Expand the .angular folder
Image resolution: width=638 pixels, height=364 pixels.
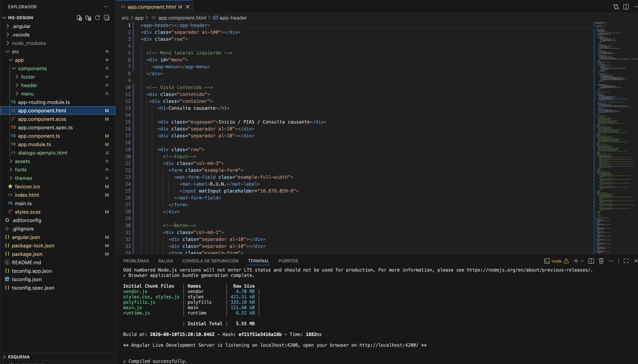57,26
